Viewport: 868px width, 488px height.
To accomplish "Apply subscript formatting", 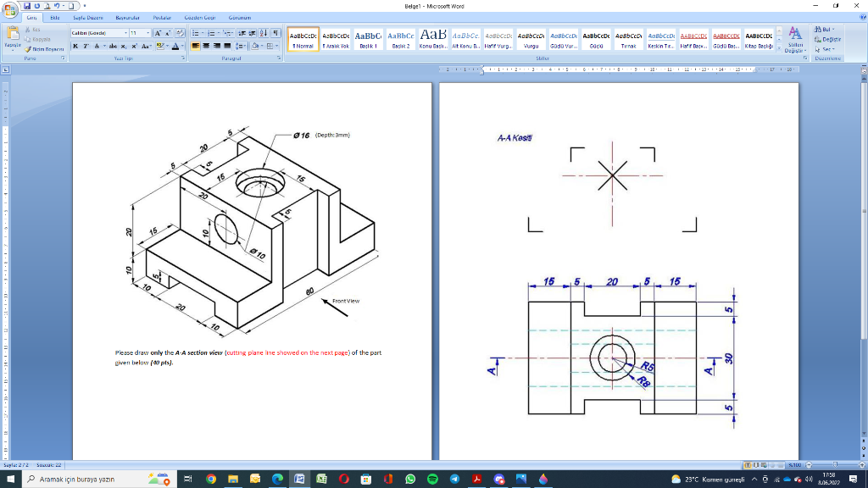I will click(124, 47).
